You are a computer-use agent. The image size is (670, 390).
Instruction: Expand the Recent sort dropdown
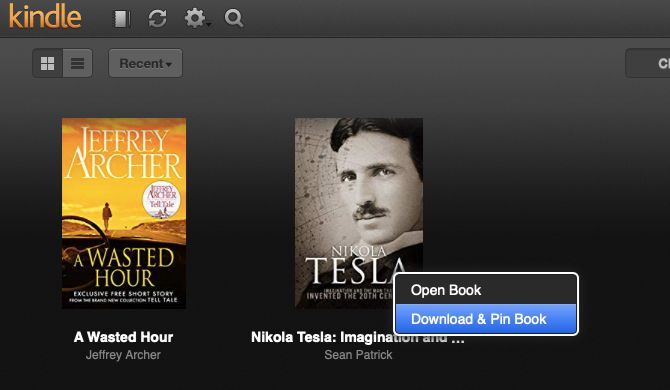coord(145,63)
